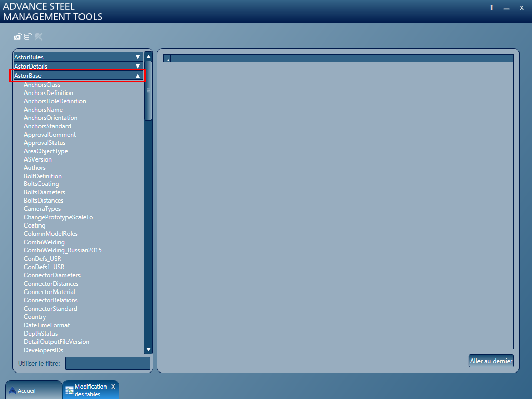The image size is (532, 399).
Task: Switch to the Accueil tab
Action: tap(33, 391)
